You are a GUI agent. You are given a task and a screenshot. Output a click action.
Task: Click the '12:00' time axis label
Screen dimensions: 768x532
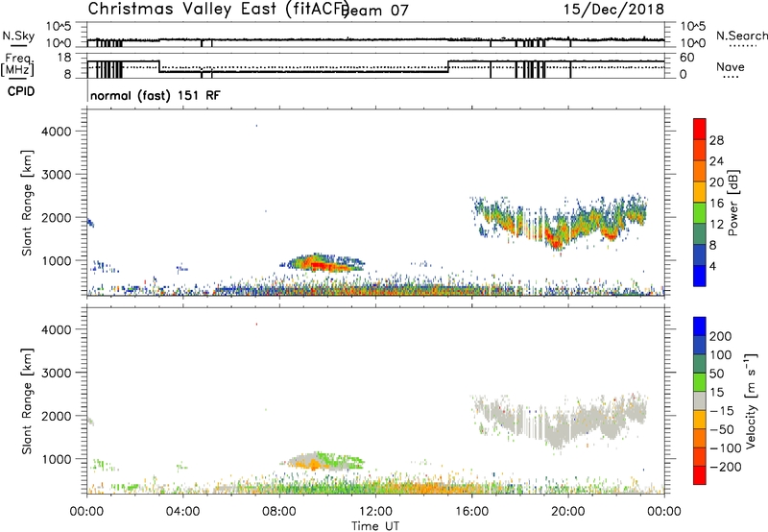[375, 512]
